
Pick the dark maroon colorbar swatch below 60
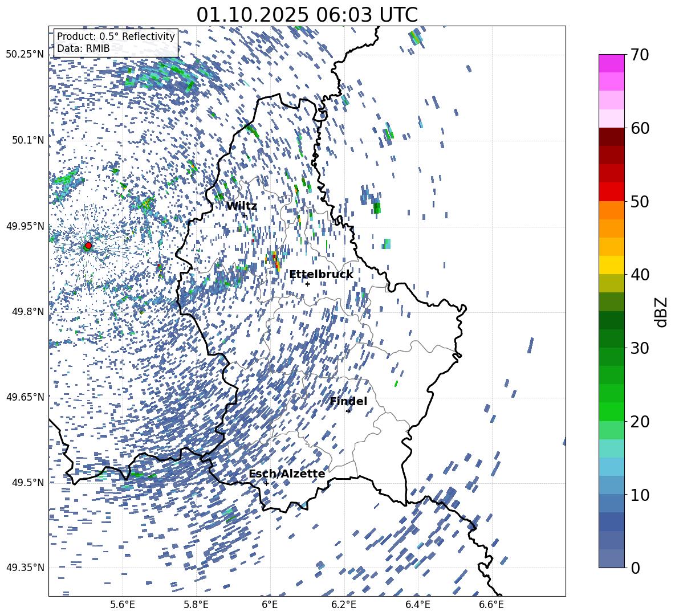(x=611, y=137)
